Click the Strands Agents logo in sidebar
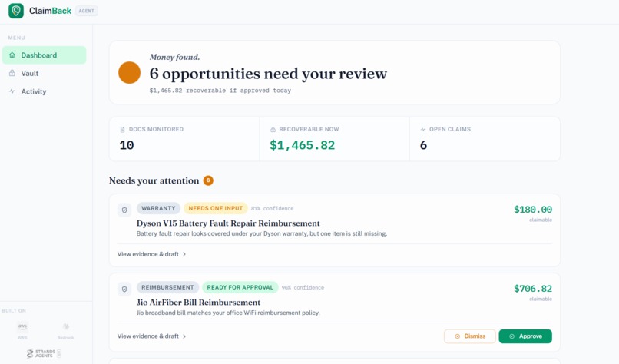Image resolution: width=619 pixels, height=364 pixels. point(44,353)
